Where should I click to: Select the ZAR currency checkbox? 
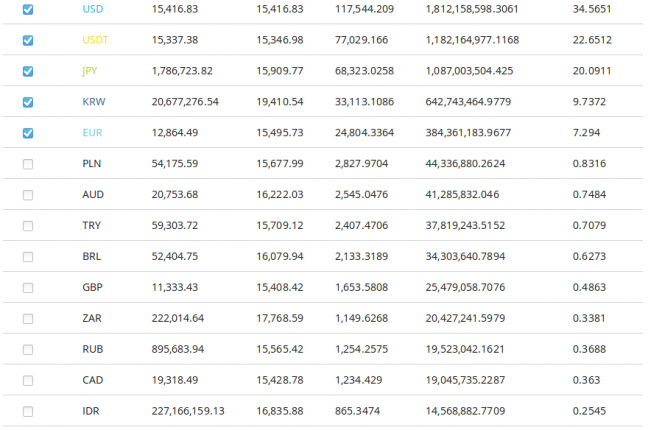pyautogui.click(x=28, y=319)
